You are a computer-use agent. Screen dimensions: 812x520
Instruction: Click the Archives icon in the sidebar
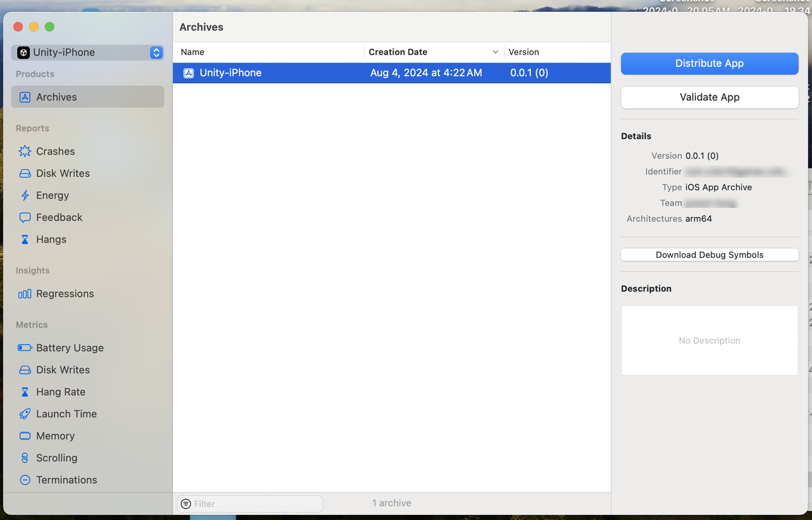tap(25, 97)
